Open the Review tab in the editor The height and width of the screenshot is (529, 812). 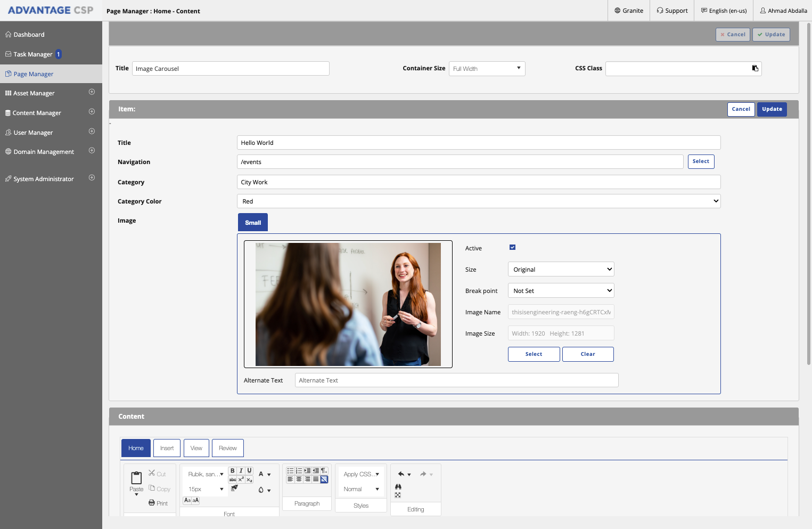point(228,448)
